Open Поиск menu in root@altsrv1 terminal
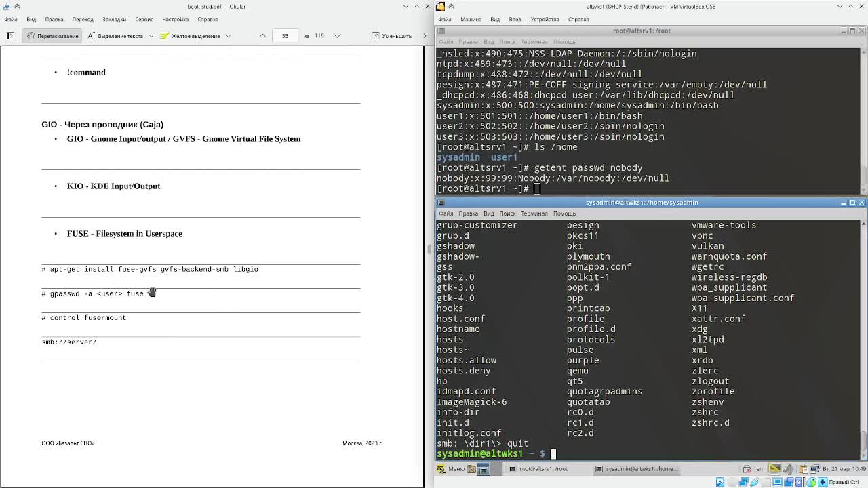 point(507,42)
